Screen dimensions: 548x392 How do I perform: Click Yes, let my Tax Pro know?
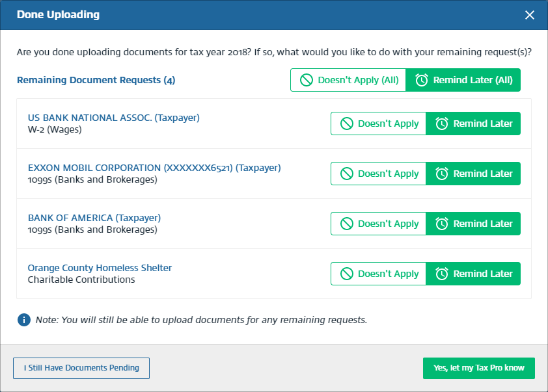pyautogui.click(x=479, y=368)
